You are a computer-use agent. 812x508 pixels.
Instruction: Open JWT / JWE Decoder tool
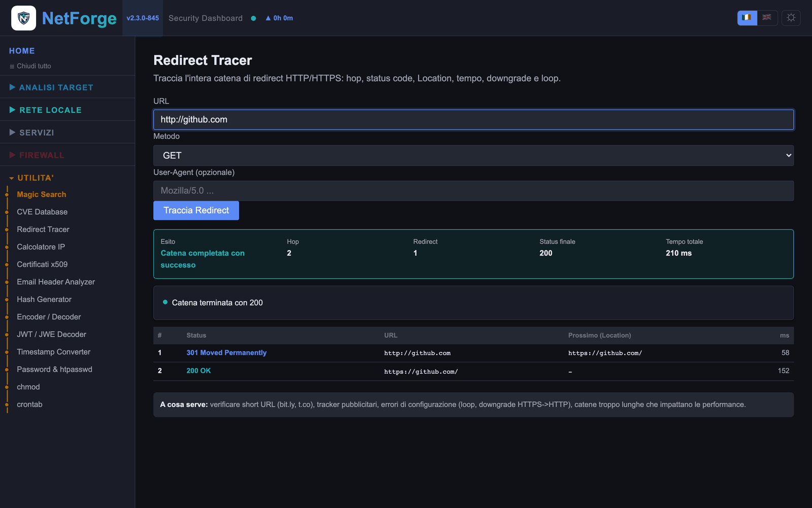(x=52, y=334)
